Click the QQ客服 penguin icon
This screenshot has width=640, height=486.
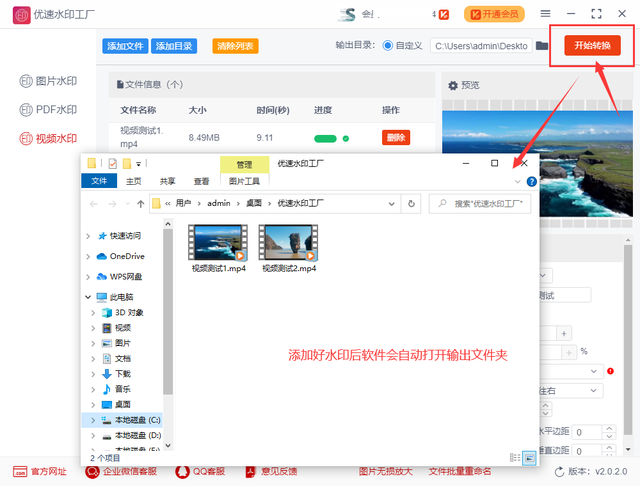[183, 471]
